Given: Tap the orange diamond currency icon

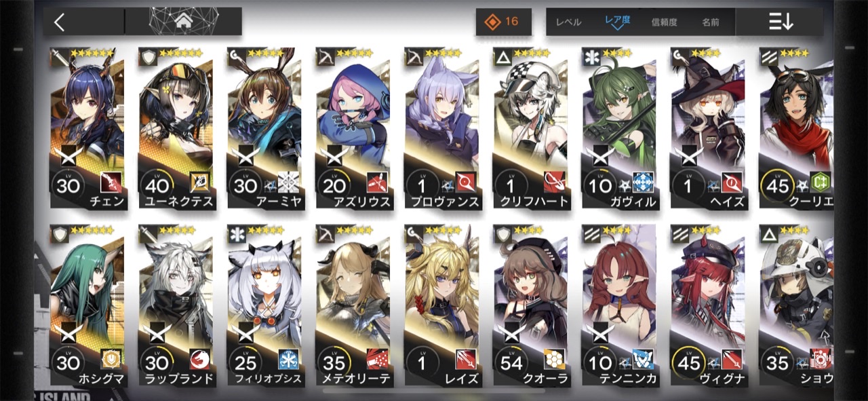Looking at the screenshot, I should [492, 22].
